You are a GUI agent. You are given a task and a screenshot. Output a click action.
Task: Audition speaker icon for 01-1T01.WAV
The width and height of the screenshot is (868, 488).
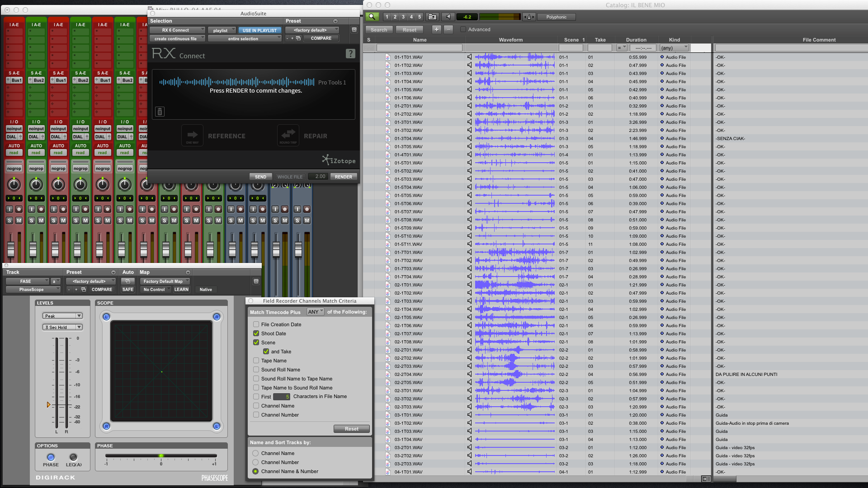tap(469, 57)
